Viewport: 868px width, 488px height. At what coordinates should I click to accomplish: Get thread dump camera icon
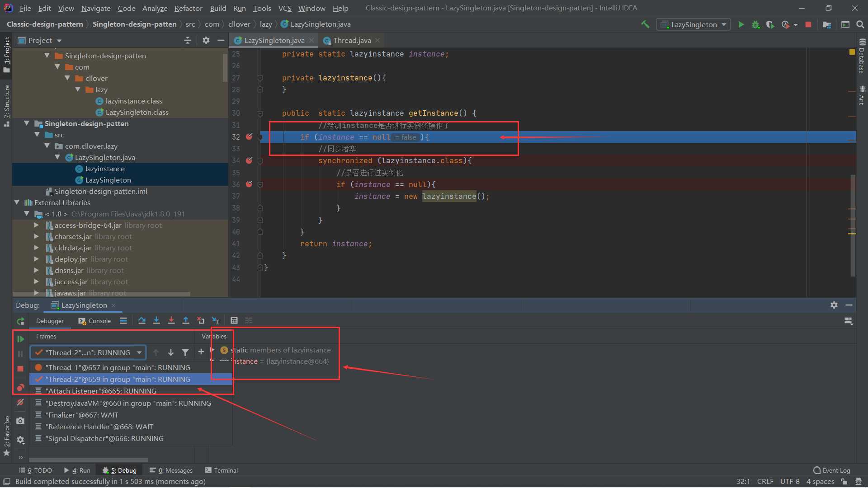pyautogui.click(x=20, y=421)
